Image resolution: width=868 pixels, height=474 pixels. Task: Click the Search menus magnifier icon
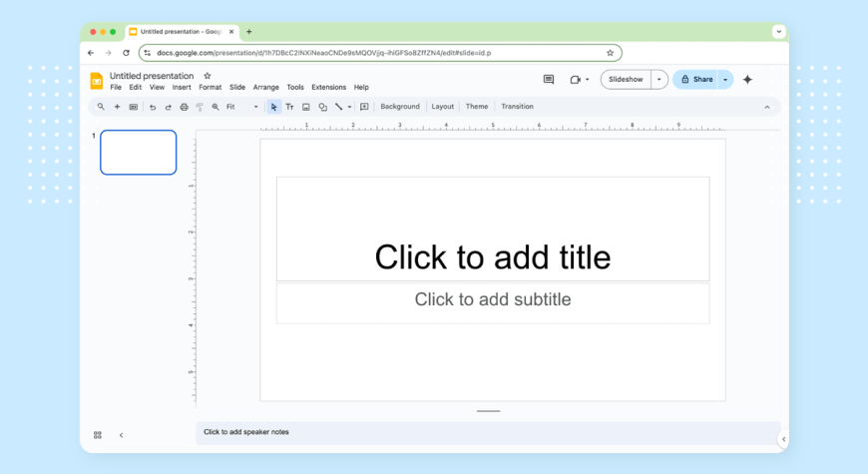point(101,107)
